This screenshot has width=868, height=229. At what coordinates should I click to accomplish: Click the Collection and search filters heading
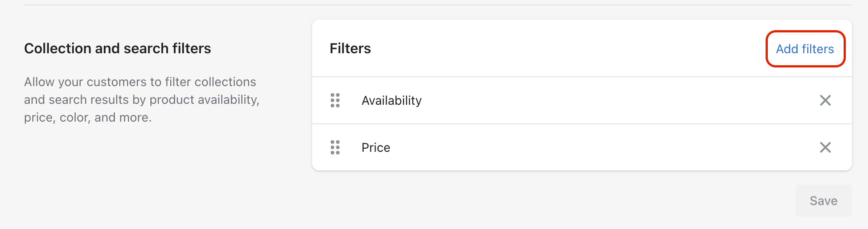pos(117,48)
